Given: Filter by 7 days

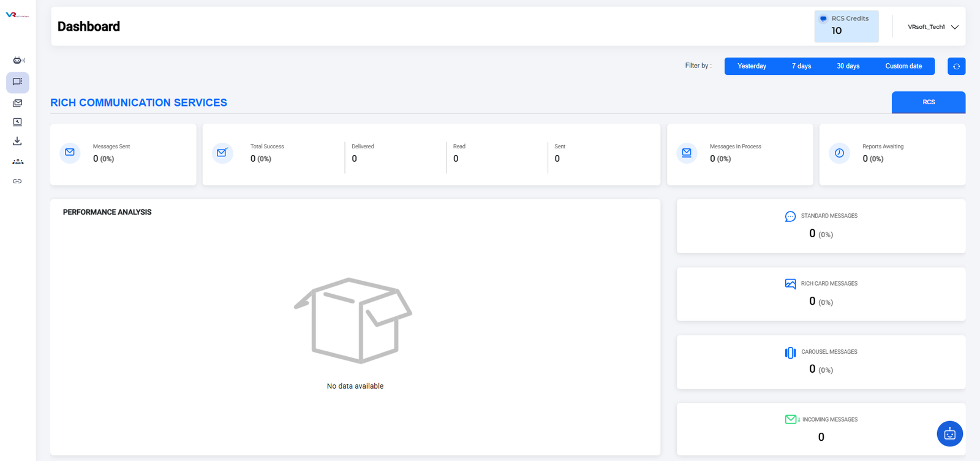Looking at the screenshot, I should click(x=801, y=66).
